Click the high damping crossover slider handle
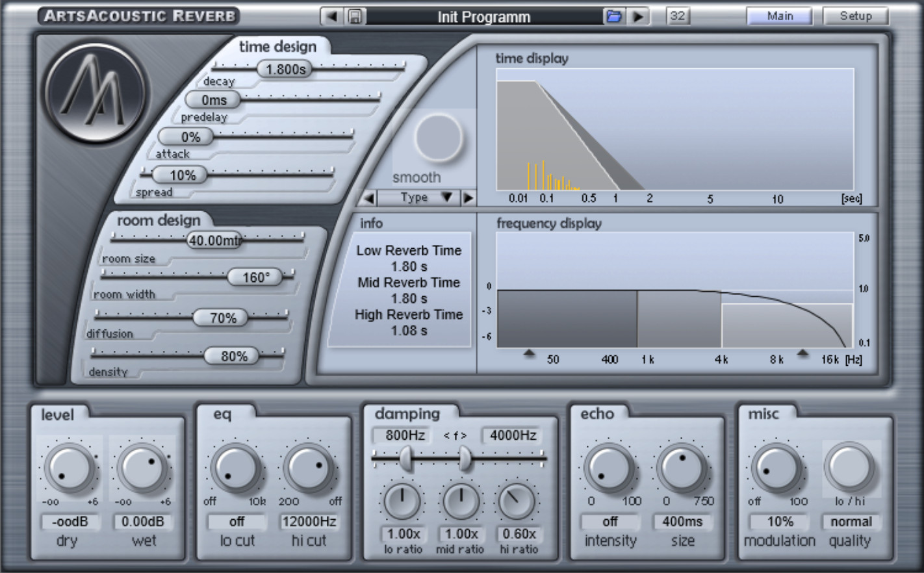 [x=465, y=459]
